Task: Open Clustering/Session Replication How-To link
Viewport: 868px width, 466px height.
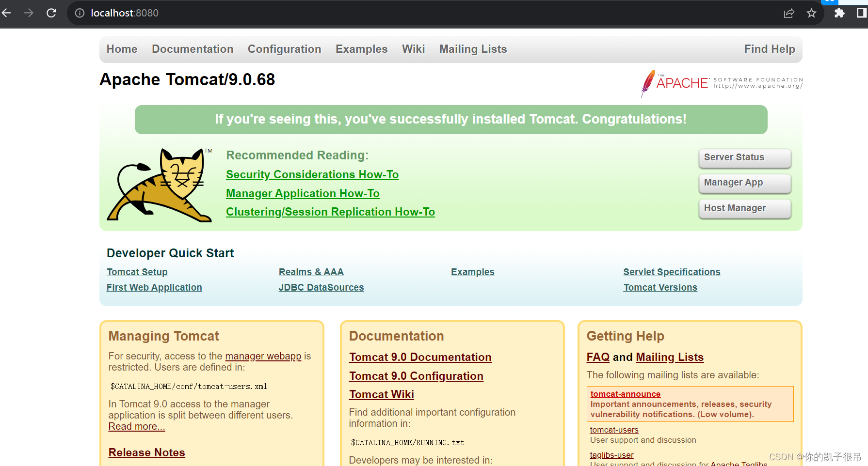Action: coord(330,212)
